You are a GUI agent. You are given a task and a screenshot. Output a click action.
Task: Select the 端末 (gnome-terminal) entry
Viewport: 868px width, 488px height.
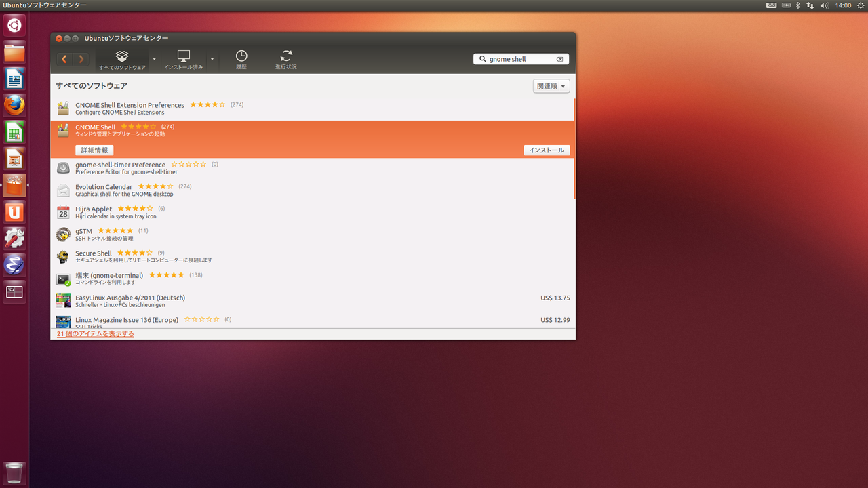pos(313,279)
